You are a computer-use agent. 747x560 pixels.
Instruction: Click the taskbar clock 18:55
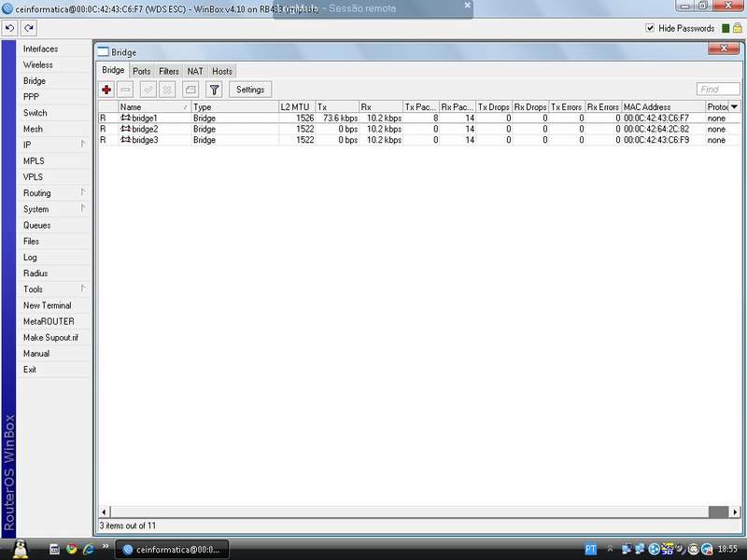click(727, 549)
